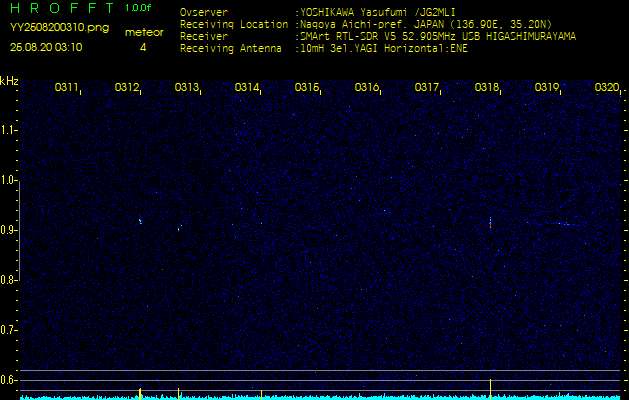Click the 0.6 kHz axis label
629x400 pixels.
tap(8, 380)
